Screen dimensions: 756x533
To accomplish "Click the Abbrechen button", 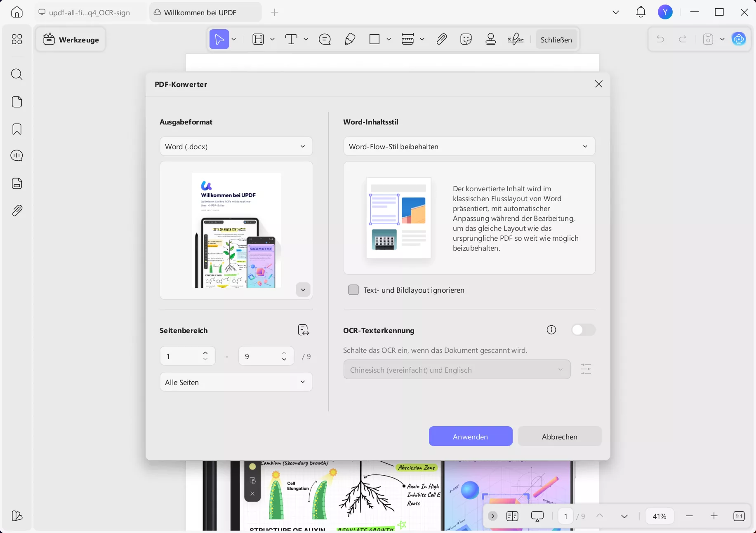I will (x=560, y=437).
